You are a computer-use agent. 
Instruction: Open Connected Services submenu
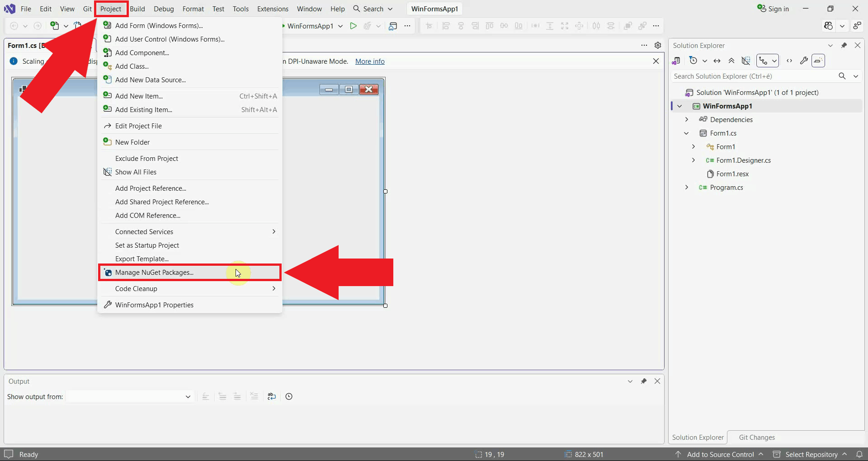point(190,231)
